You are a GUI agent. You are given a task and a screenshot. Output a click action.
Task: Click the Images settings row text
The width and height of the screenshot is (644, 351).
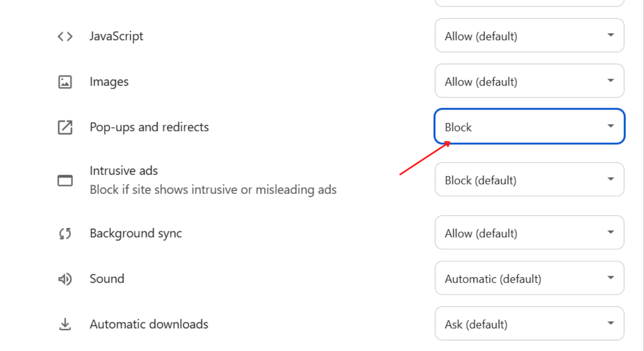(x=109, y=82)
